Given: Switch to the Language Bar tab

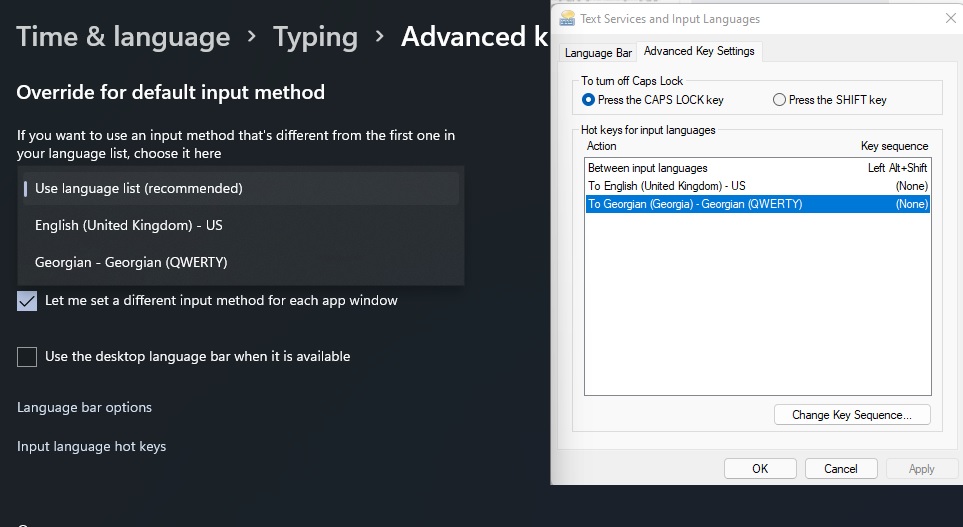Looking at the screenshot, I should click(x=598, y=53).
